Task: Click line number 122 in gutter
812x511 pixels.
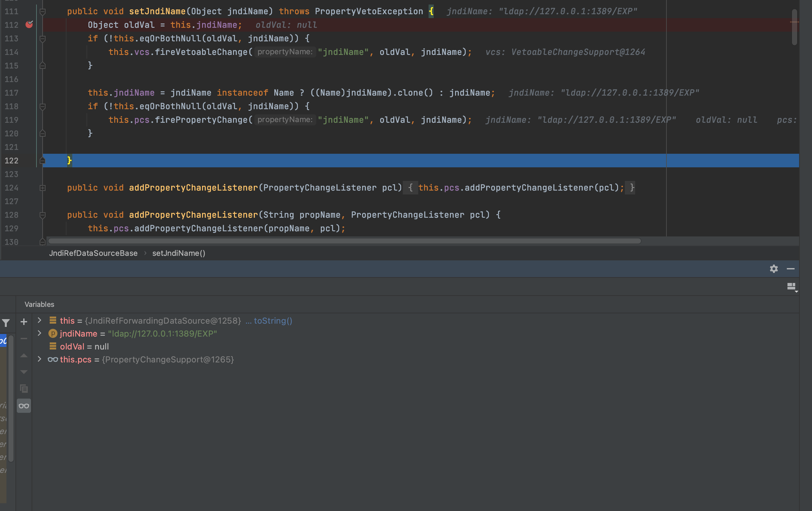Action: click(12, 161)
